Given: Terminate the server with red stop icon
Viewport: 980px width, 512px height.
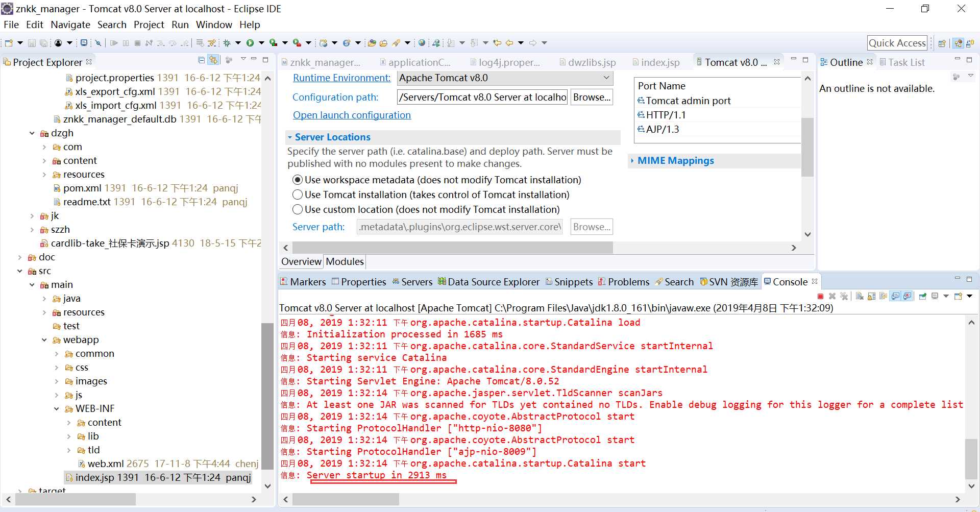Looking at the screenshot, I should pos(820,296).
